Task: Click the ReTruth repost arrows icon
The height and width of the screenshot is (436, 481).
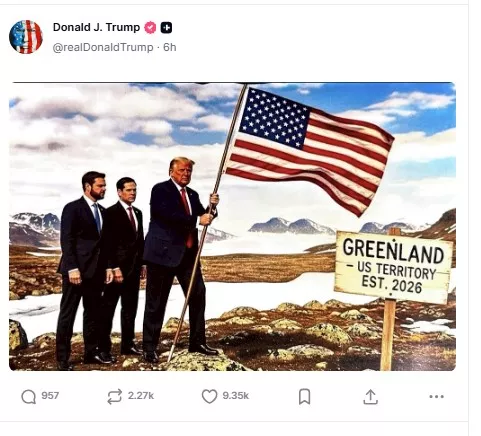Action: click(x=114, y=397)
